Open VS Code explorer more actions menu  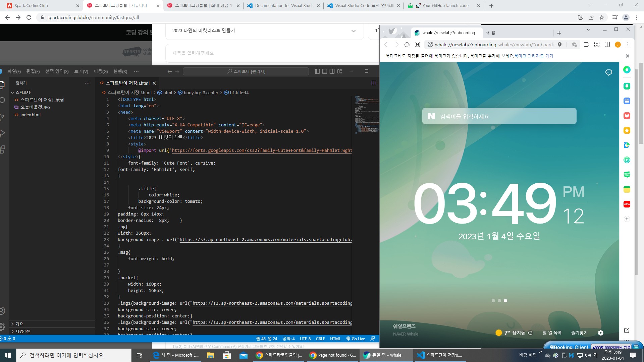click(87, 83)
